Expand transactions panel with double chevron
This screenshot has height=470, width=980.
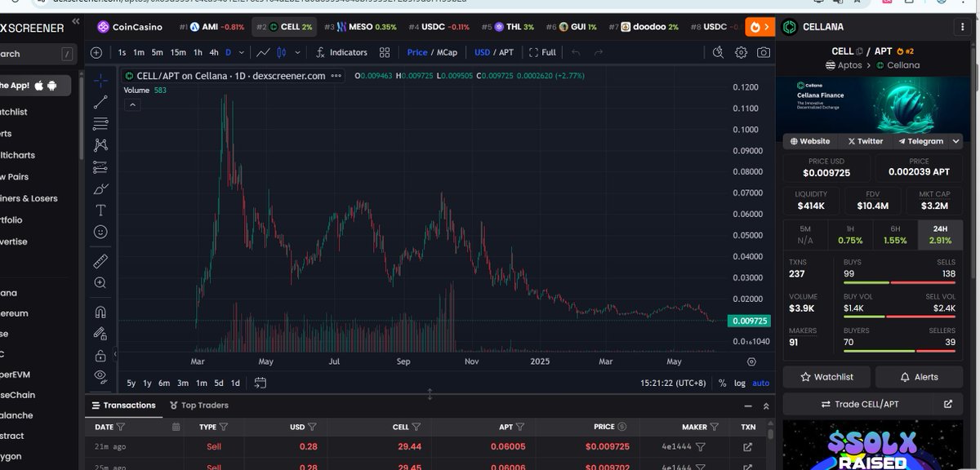point(766,406)
